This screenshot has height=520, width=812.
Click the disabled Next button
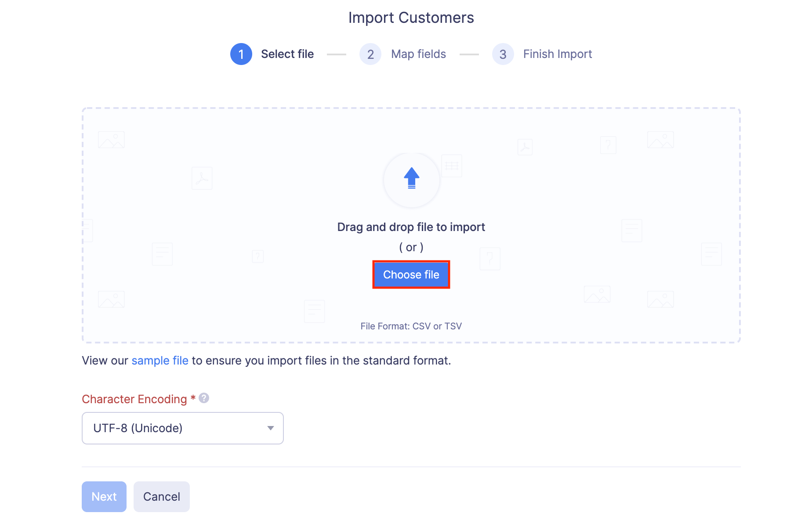tap(104, 496)
